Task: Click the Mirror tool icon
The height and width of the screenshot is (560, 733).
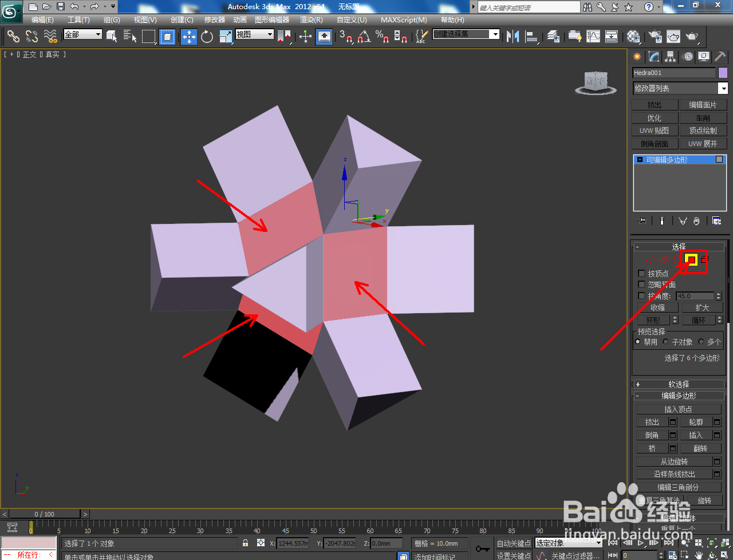Action: [513, 37]
